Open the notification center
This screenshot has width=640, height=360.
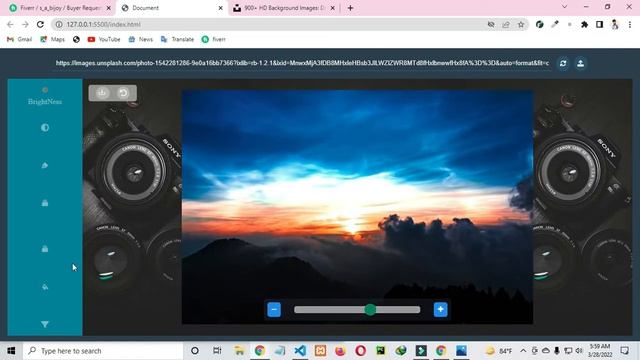pyautogui.click(x=624, y=351)
